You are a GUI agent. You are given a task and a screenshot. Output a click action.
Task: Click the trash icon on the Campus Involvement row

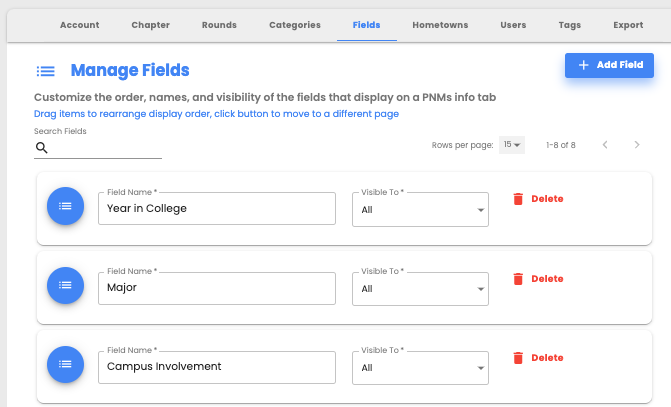click(x=518, y=358)
